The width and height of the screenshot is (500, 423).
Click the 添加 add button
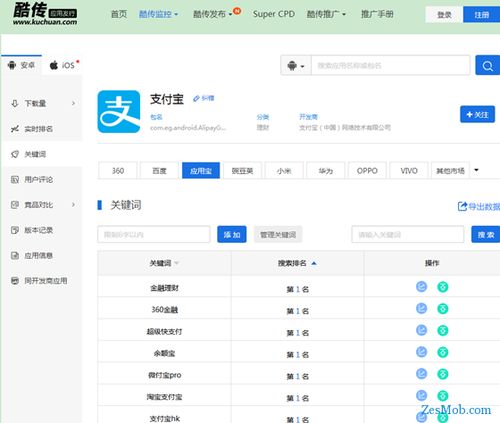(232, 234)
